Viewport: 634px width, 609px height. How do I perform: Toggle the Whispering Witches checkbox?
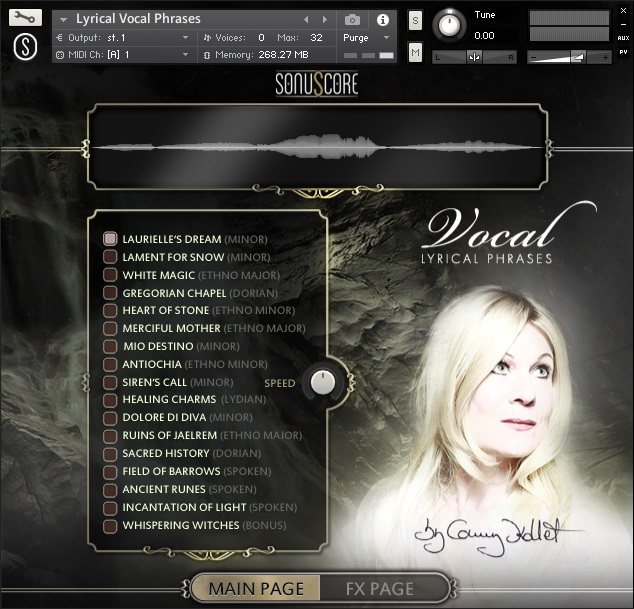(x=110, y=526)
